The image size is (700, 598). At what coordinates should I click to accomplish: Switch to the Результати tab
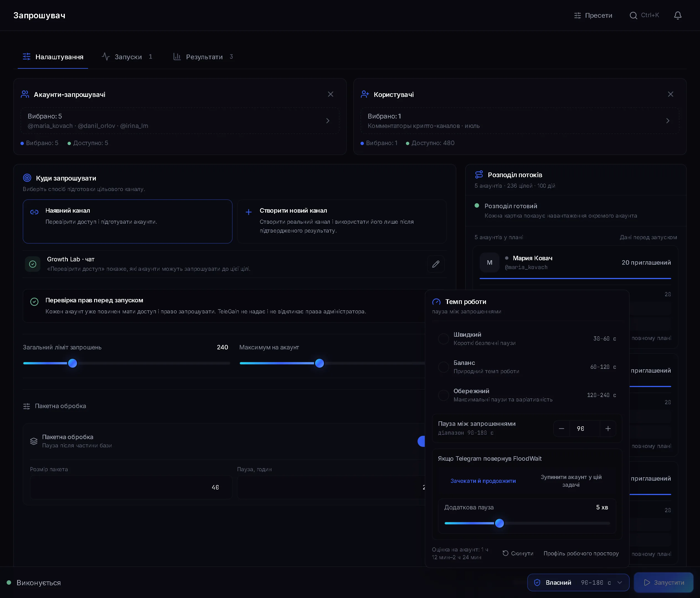(203, 57)
